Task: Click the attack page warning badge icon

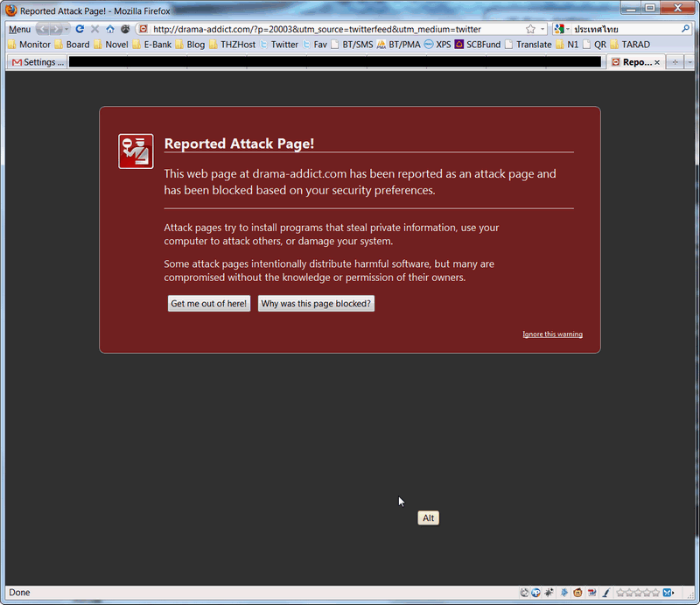Action: tap(136, 151)
